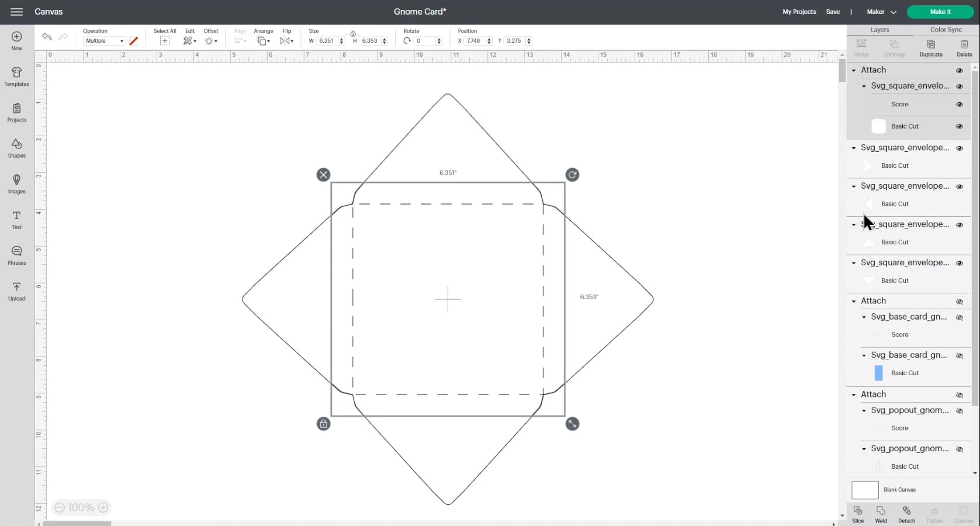Hide the Svg_base_card_gn layer

[960, 317]
